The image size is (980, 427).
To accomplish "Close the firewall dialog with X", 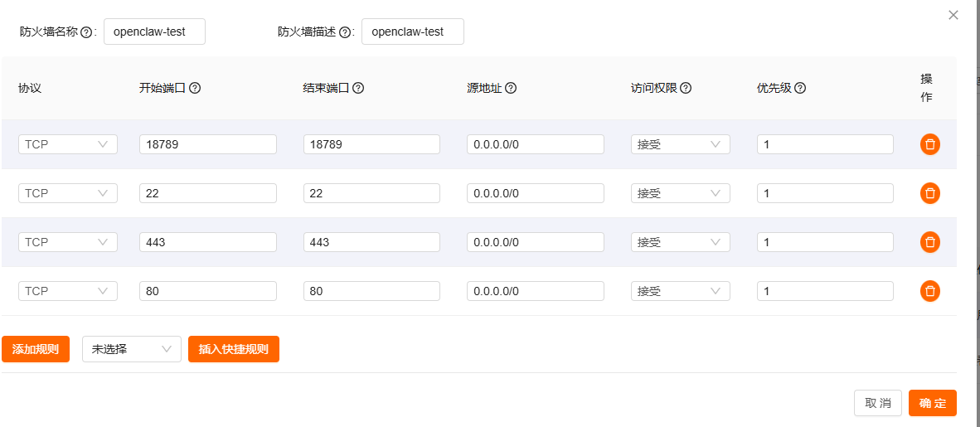I will coord(953,15).
